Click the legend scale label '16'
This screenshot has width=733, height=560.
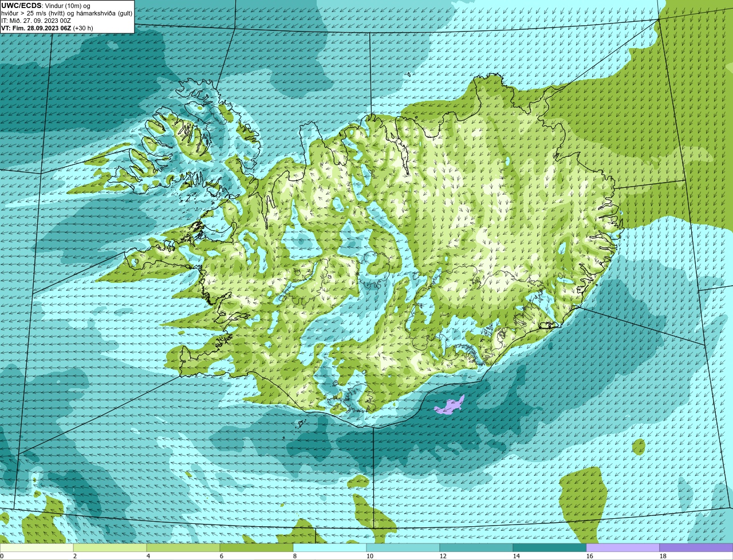pyautogui.click(x=589, y=556)
